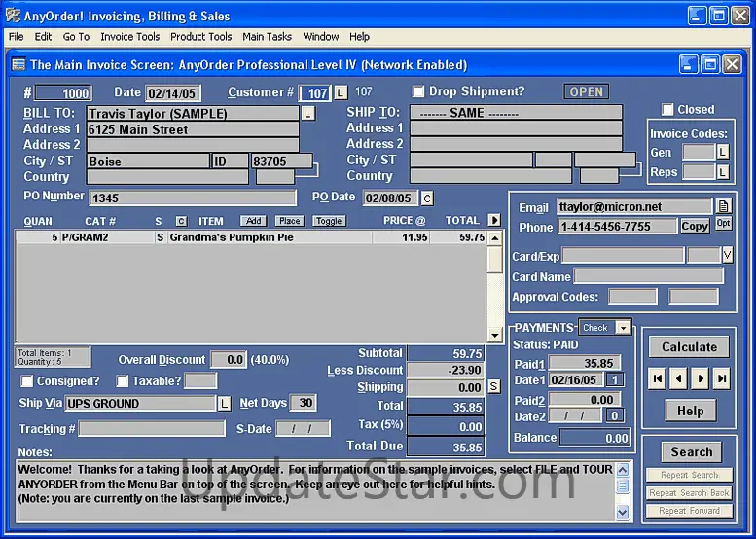Open the Check payment method dropdown
Screen dimensions: 756x539
(622, 328)
